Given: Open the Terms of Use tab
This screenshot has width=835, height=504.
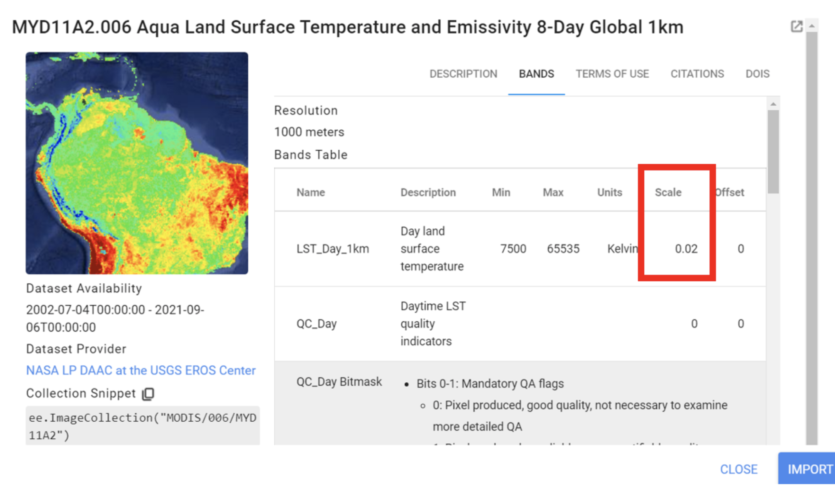Looking at the screenshot, I should pyautogui.click(x=612, y=74).
